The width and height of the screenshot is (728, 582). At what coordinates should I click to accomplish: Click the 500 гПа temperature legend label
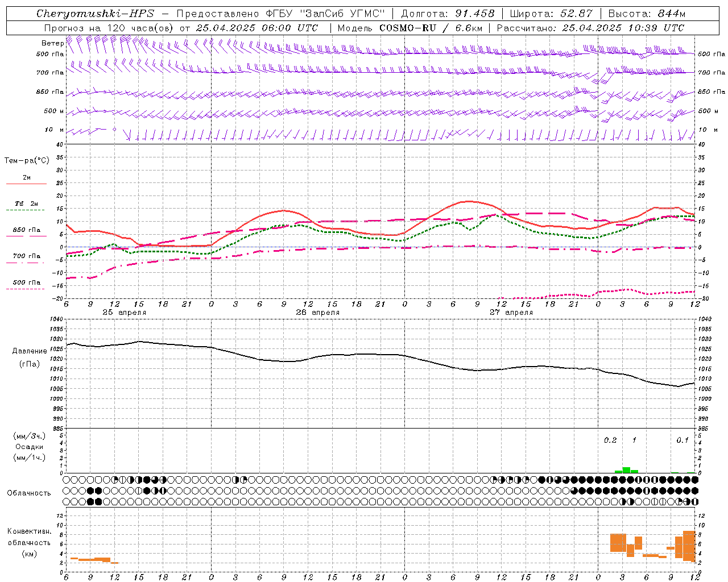27,282
